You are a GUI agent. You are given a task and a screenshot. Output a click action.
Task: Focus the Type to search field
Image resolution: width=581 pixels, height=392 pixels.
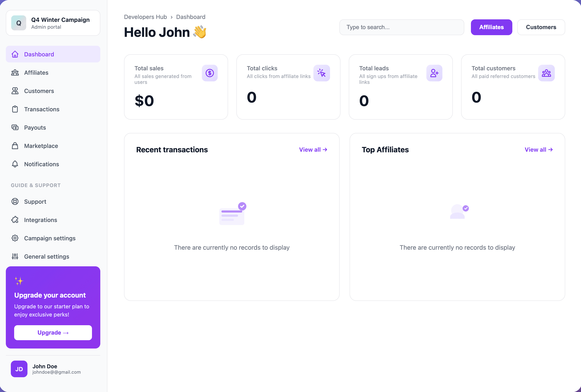401,27
